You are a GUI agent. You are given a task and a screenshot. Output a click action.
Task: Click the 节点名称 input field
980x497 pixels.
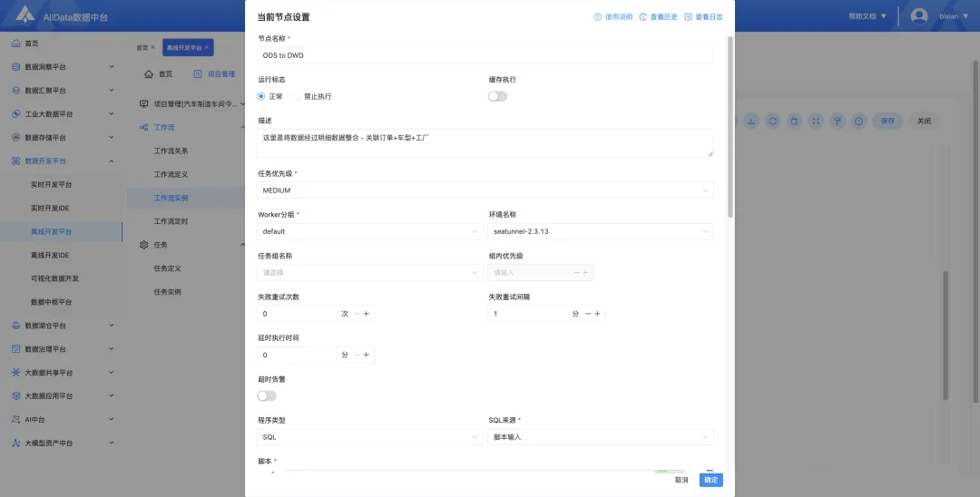coord(485,55)
